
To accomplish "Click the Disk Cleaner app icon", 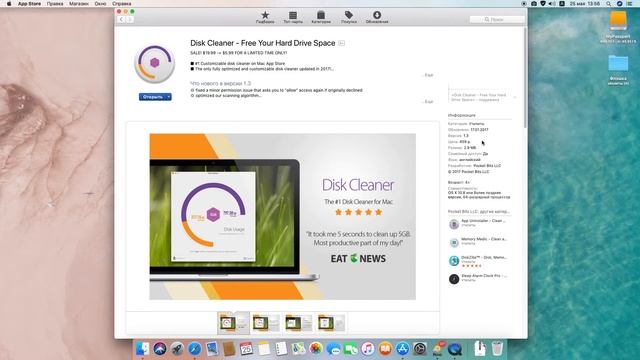I will point(155,64).
